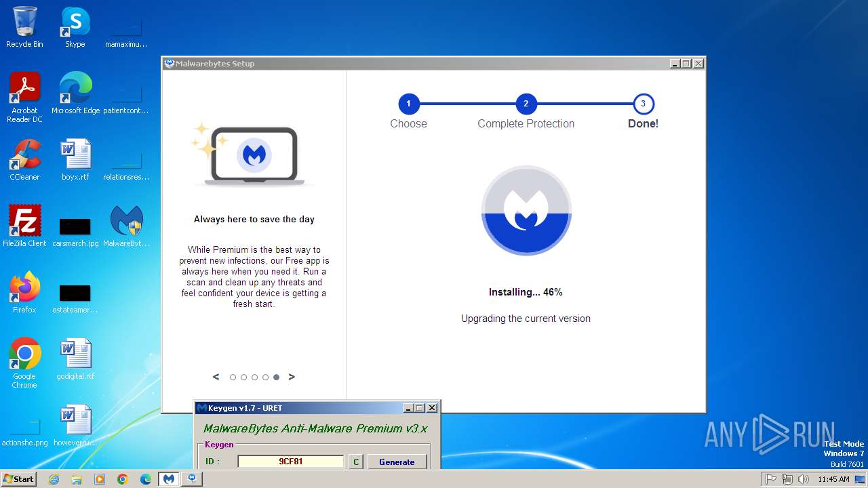This screenshot has height=488, width=868.
Task: Select the MalwareByt... installer icon on desktop
Action: [126, 226]
